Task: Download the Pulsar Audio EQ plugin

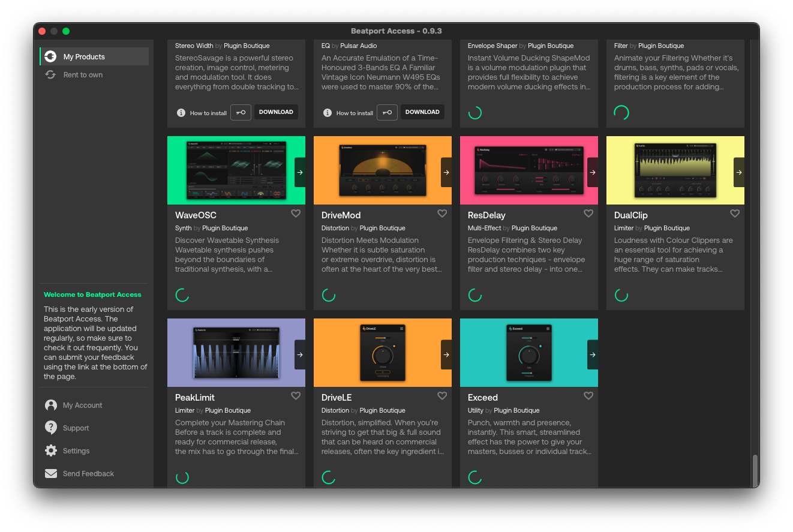Action: click(422, 112)
